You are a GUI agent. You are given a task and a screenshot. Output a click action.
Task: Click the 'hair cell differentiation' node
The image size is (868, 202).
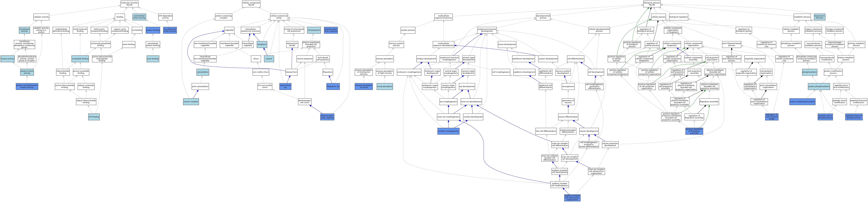point(546,131)
